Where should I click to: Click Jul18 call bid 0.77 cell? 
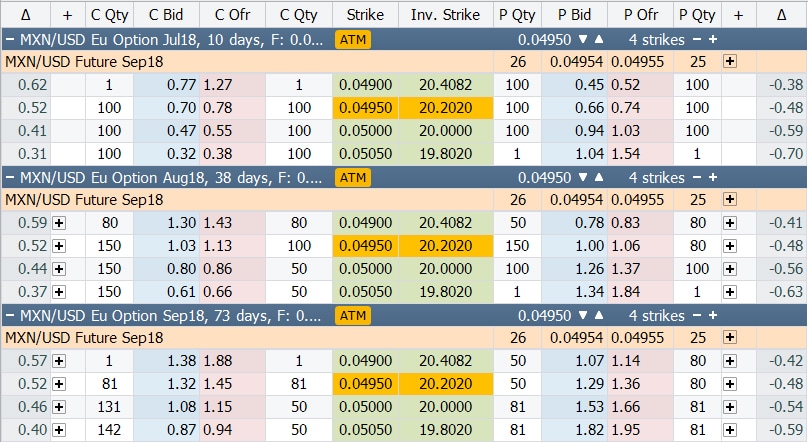point(167,85)
